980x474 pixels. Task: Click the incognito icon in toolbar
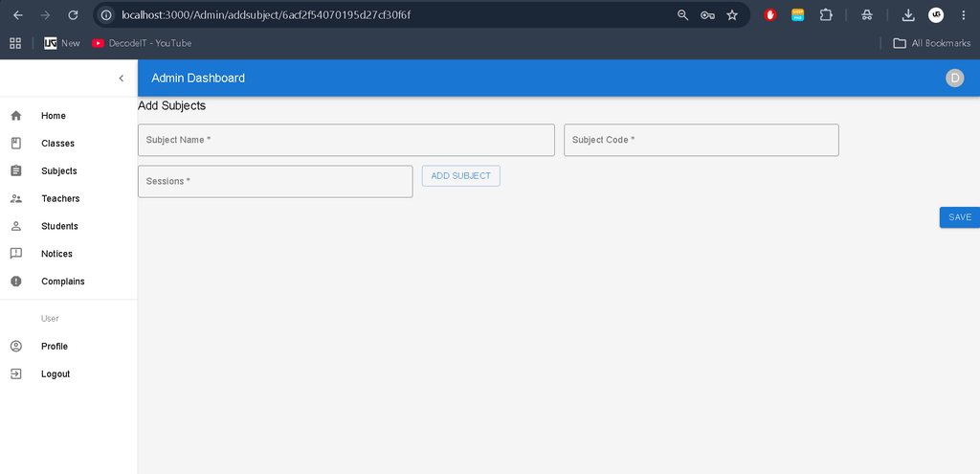coord(866,15)
